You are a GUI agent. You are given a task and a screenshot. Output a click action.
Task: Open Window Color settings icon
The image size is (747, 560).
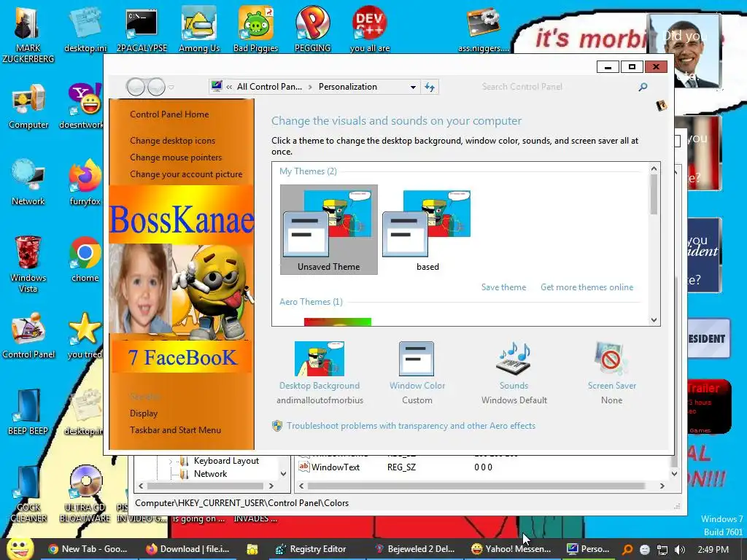coord(417,359)
